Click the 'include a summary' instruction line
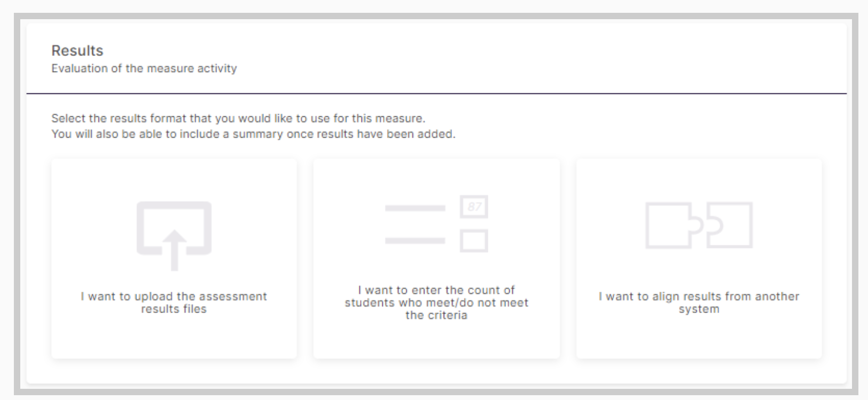The image size is (868, 400). [253, 134]
